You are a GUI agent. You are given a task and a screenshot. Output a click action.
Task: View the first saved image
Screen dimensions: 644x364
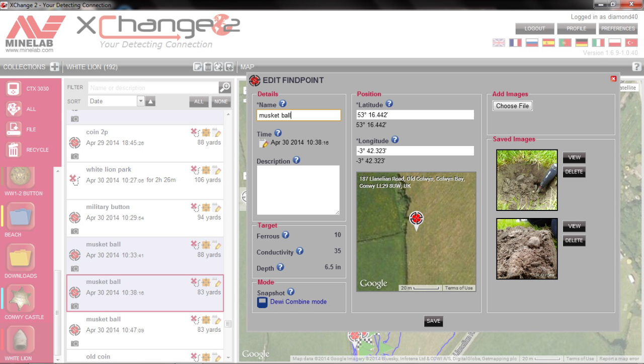click(574, 158)
